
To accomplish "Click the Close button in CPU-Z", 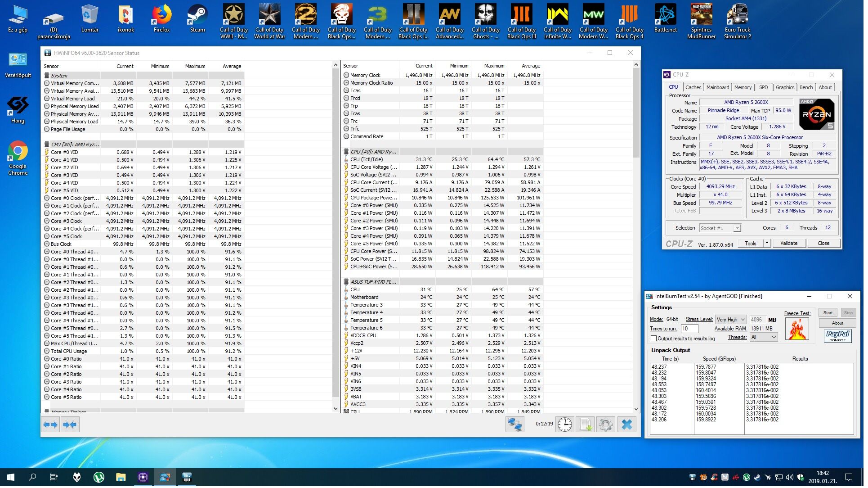I will pos(828,244).
